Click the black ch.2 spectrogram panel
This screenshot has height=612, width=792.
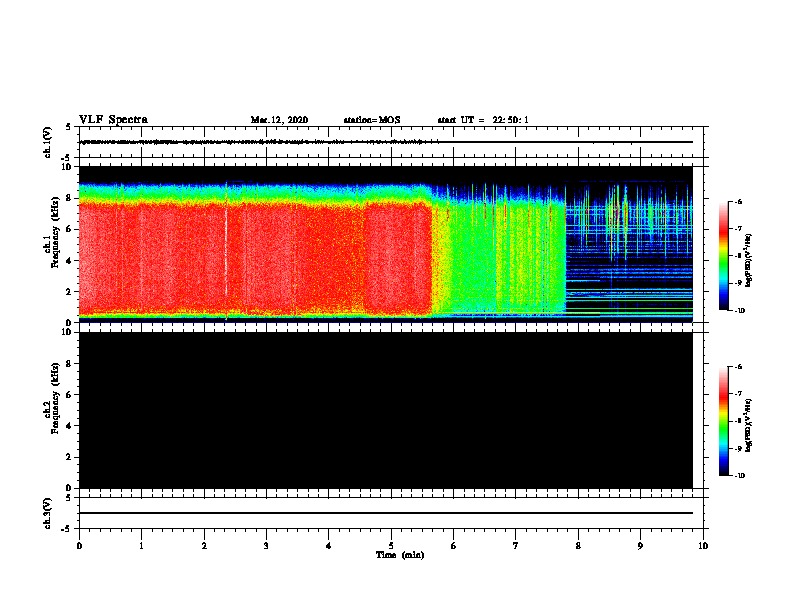386,410
